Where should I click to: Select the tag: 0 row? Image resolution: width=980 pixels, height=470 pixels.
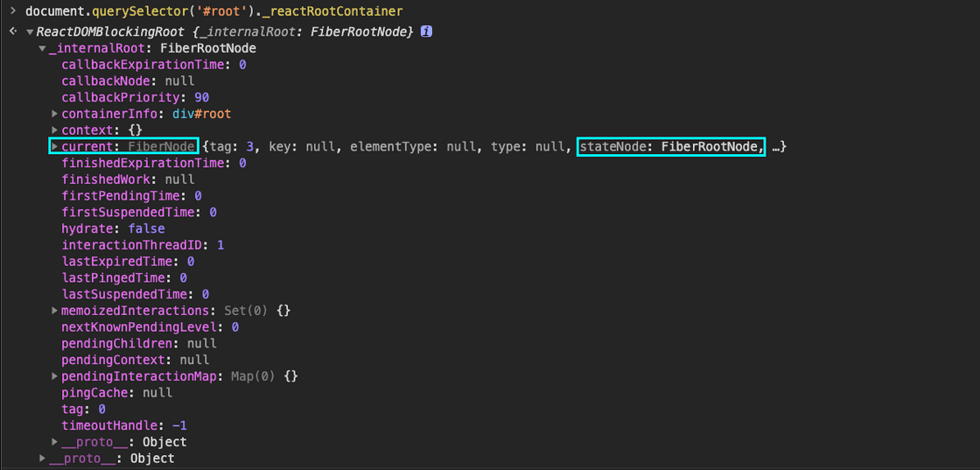[83, 410]
